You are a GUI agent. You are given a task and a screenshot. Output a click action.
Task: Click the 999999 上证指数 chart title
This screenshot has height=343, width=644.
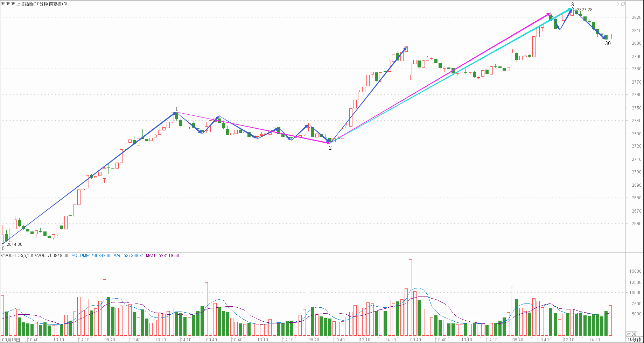(31, 4)
